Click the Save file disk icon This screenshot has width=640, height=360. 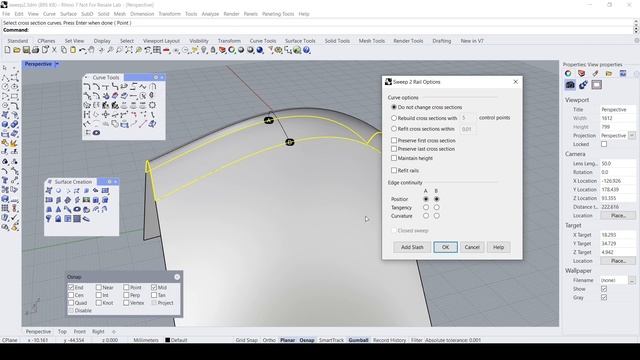pyautogui.click(x=26, y=50)
